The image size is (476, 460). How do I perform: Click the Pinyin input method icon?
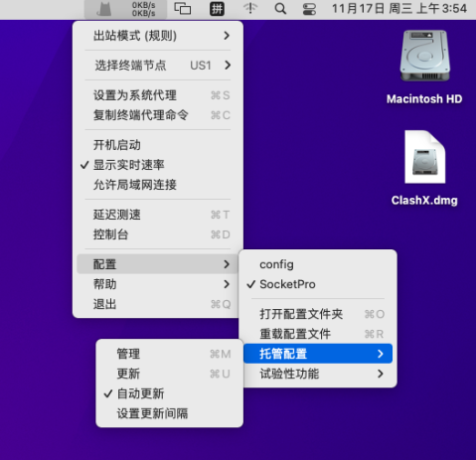(x=217, y=9)
